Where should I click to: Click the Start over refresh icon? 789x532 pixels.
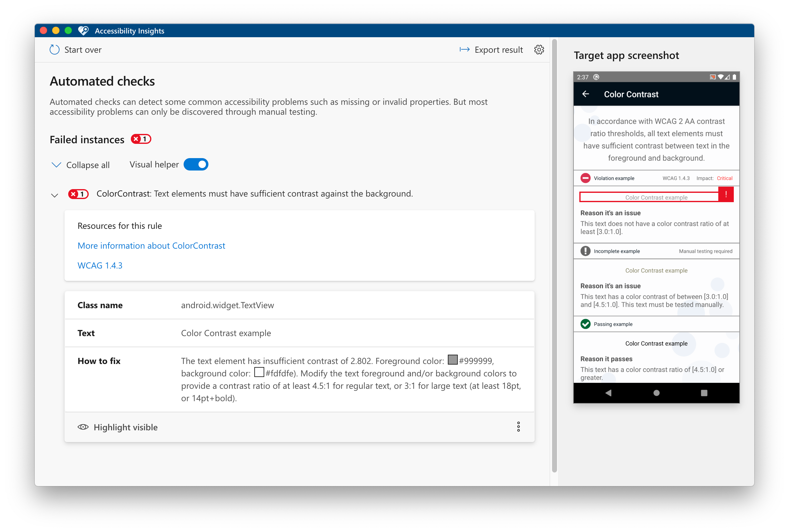(54, 50)
